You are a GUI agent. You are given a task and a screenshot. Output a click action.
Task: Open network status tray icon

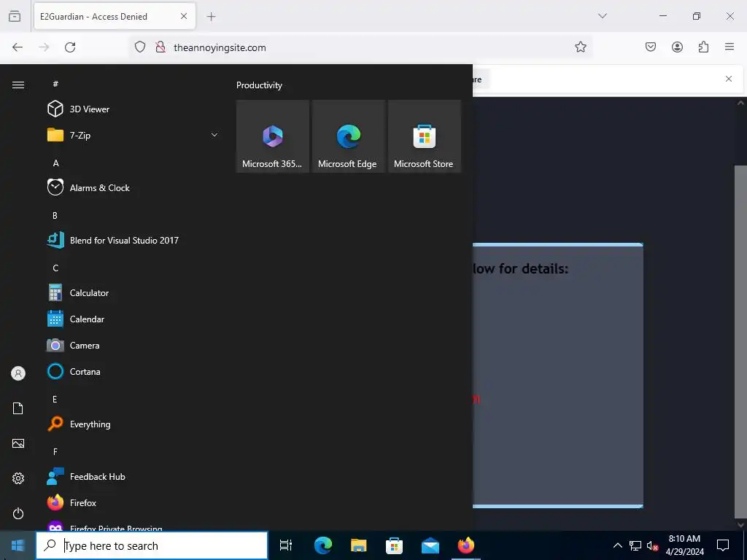point(635,545)
